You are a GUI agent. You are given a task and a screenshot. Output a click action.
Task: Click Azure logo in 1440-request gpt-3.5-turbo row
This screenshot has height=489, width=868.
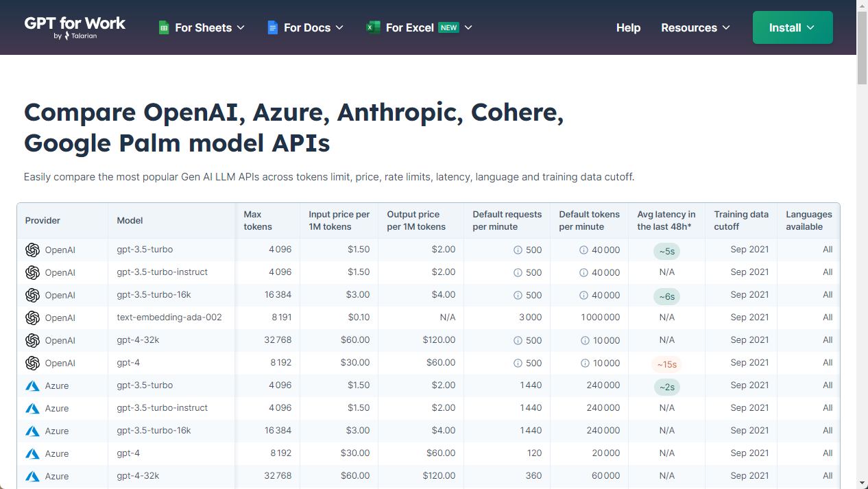click(32, 385)
